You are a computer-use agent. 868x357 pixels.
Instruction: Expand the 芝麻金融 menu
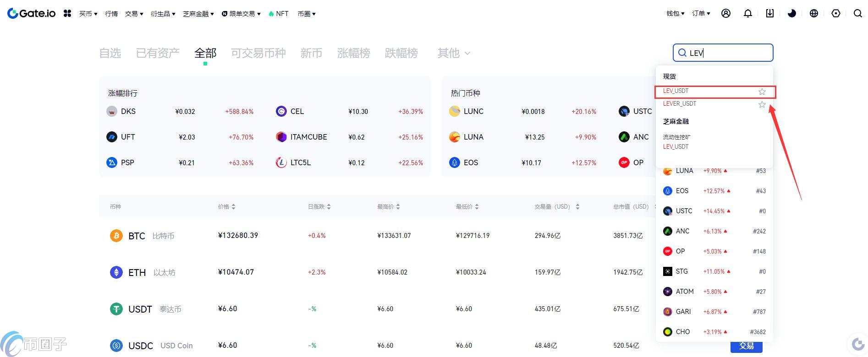click(198, 14)
